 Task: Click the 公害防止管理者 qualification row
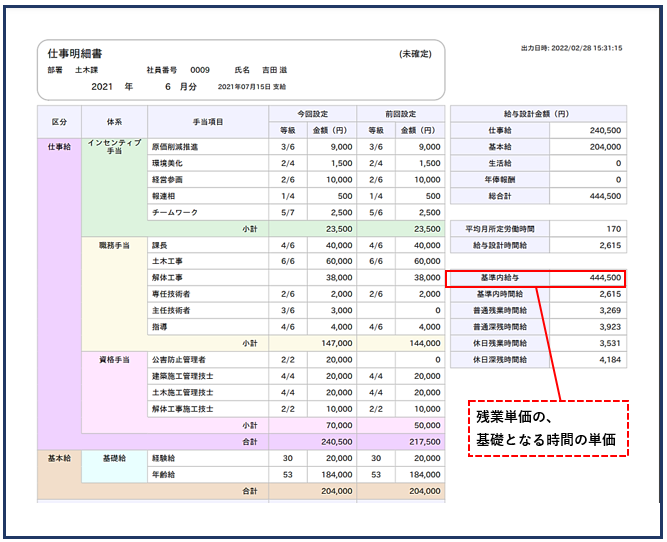[x=178, y=359]
